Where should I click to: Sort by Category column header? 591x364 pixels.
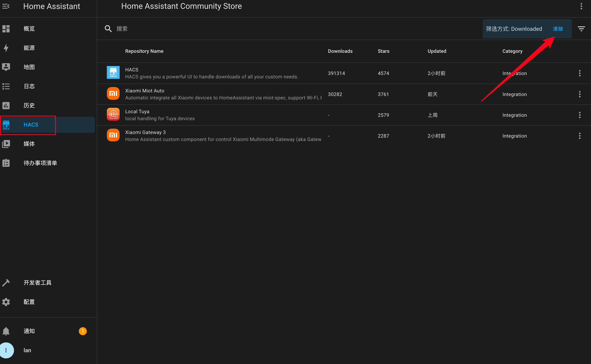512,51
